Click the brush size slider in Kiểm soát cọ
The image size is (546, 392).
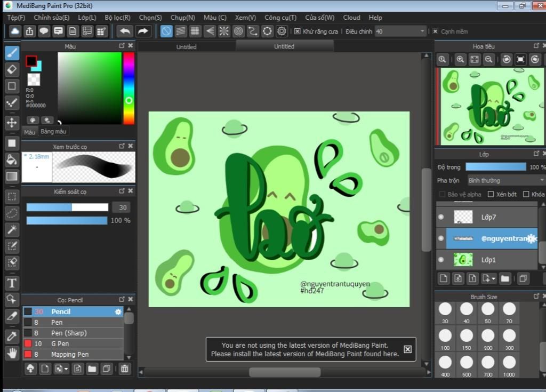click(x=67, y=207)
